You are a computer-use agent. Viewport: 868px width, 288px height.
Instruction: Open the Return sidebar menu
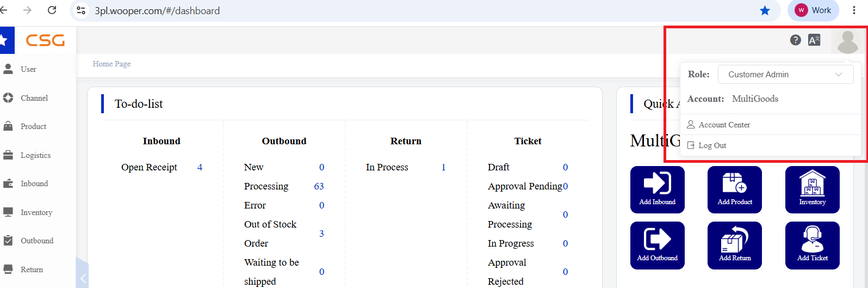(32, 269)
